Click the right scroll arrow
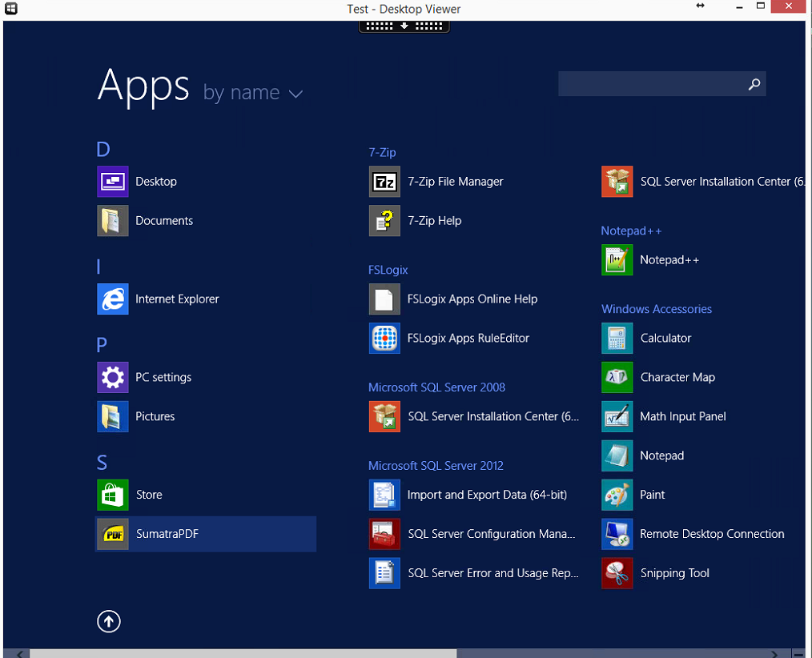The image size is (812, 658). coord(774,654)
